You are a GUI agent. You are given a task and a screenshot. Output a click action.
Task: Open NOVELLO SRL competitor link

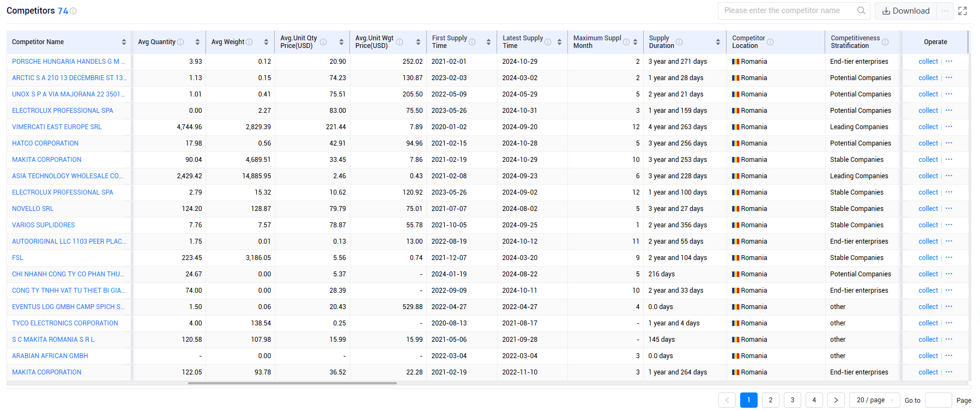(x=33, y=209)
